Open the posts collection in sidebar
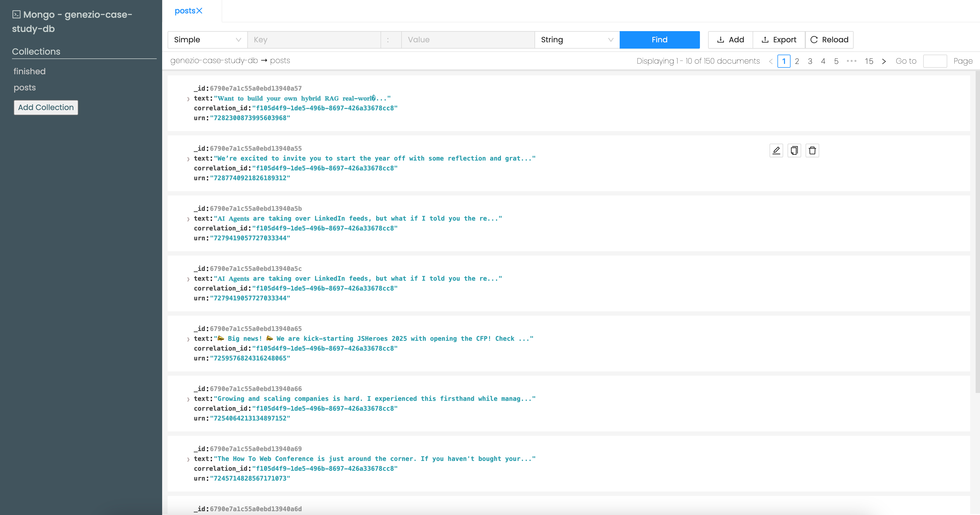 pos(25,88)
